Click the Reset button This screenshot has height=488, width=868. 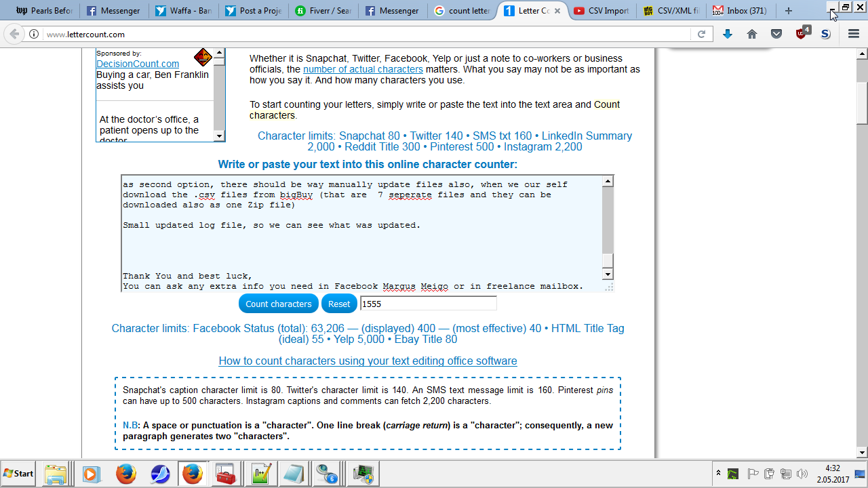point(339,304)
